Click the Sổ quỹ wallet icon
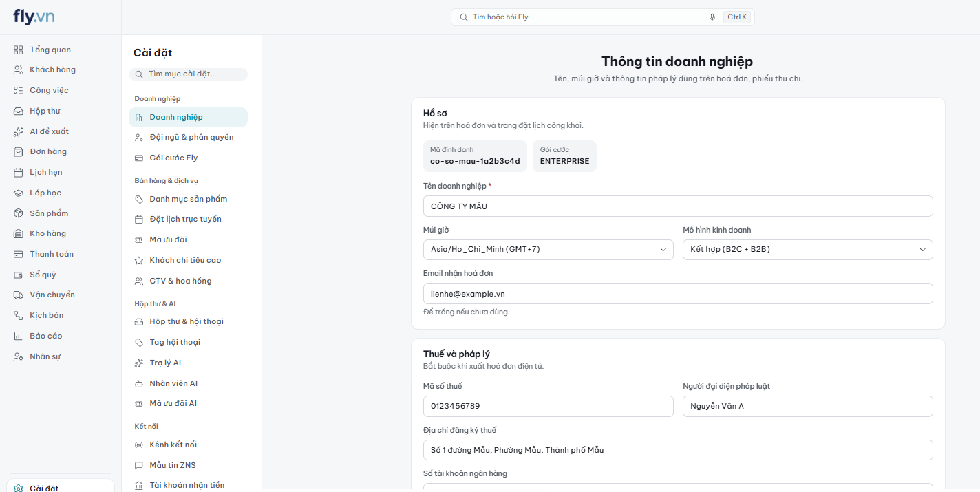 (x=19, y=275)
